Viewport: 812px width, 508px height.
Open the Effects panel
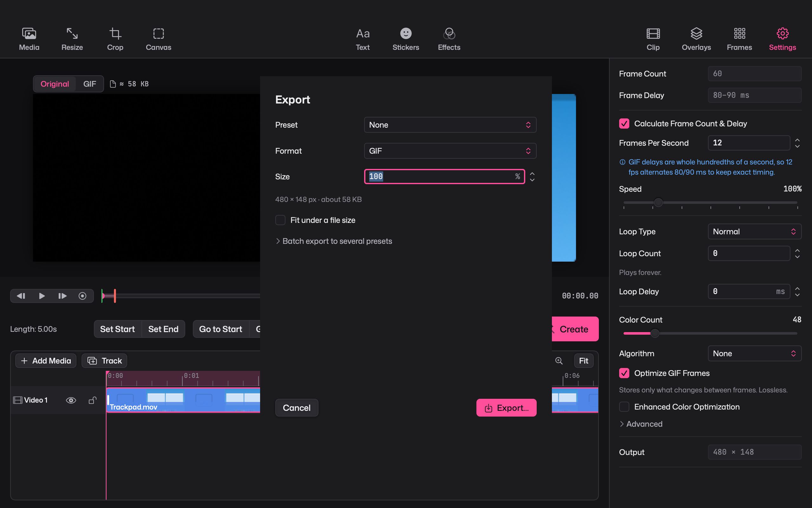pyautogui.click(x=449, y=39)
